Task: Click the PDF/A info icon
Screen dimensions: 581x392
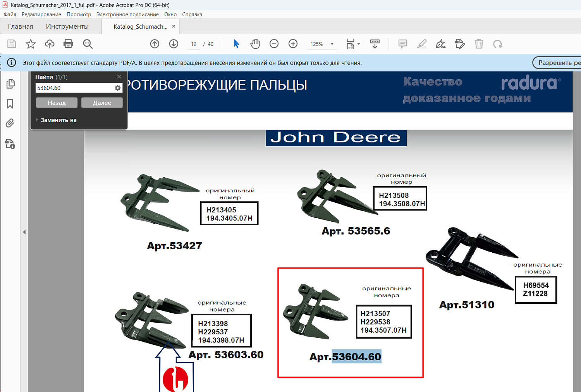Action: coord(12,62)
